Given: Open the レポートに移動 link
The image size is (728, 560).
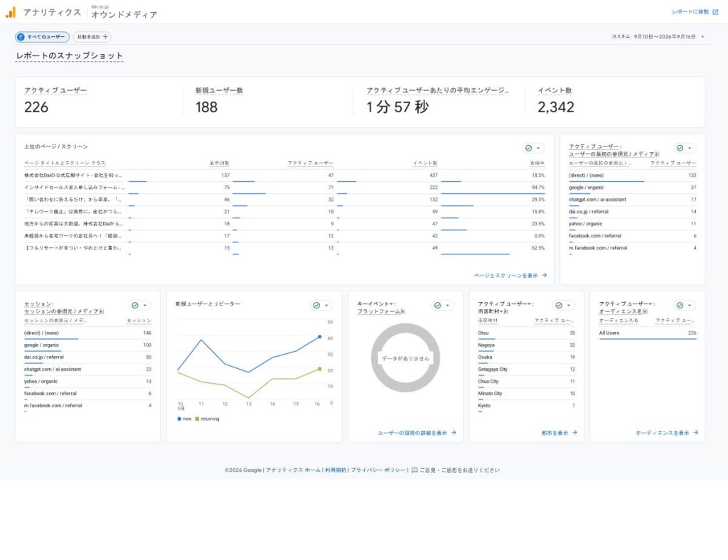Looking at the screenshot, I should pos(695,12).
